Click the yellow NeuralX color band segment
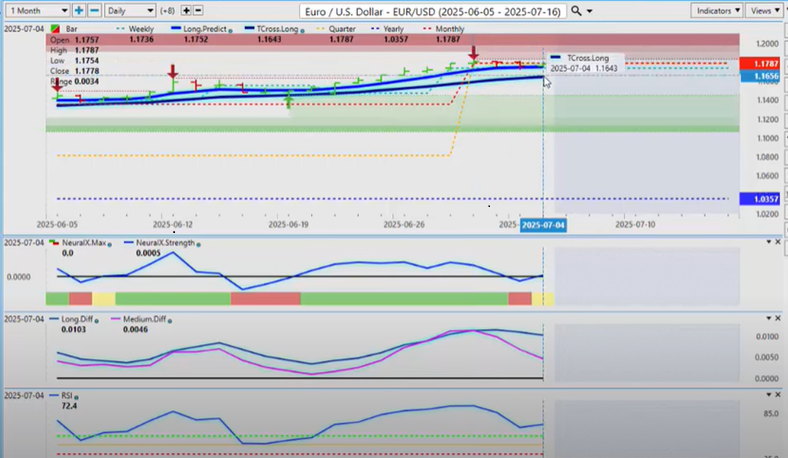This screenshot has height=458, width=788. pos(103,299)
